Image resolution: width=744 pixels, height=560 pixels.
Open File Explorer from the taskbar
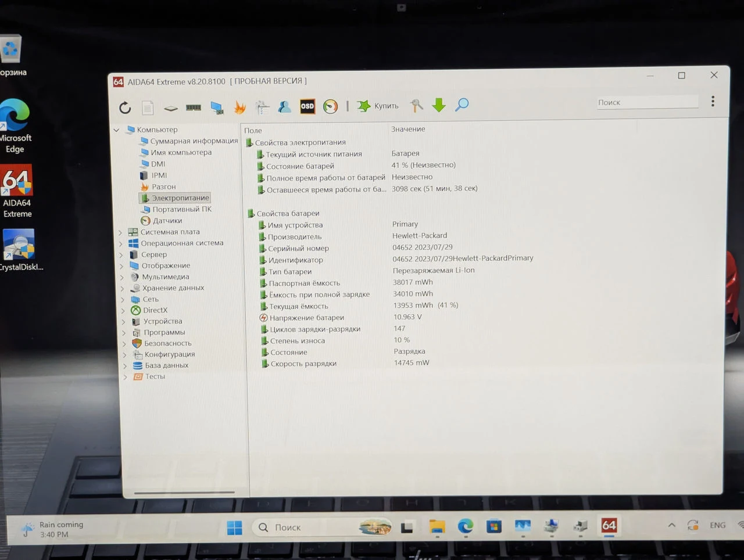pyautogui.click(x=437, y=527)
